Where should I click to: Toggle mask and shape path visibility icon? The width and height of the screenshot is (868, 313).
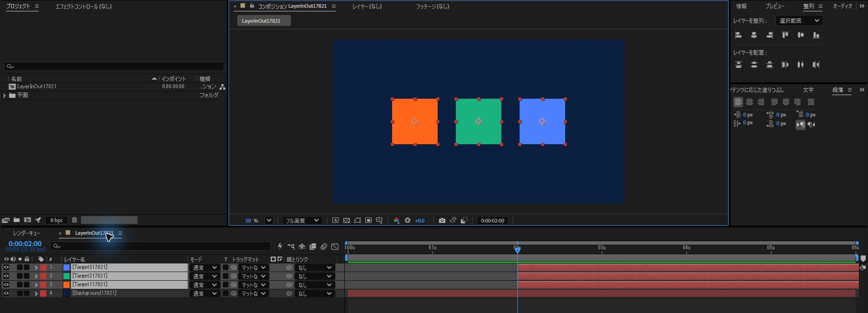point(357,221)
